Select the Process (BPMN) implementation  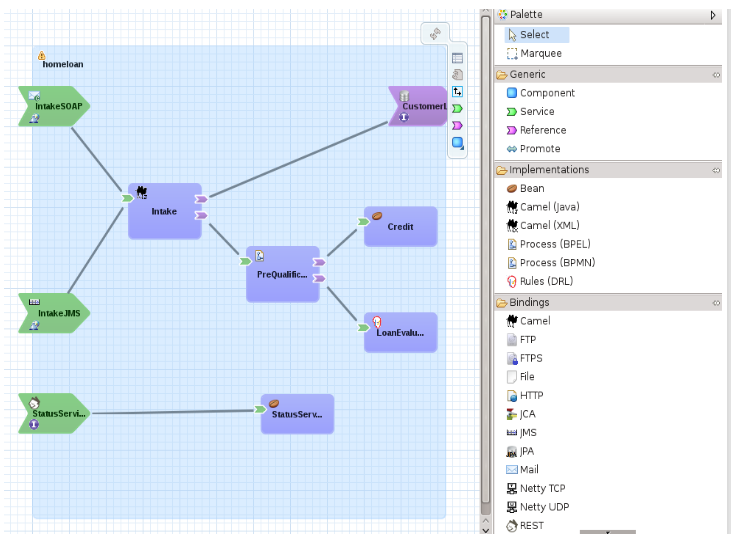click(551, 263)
